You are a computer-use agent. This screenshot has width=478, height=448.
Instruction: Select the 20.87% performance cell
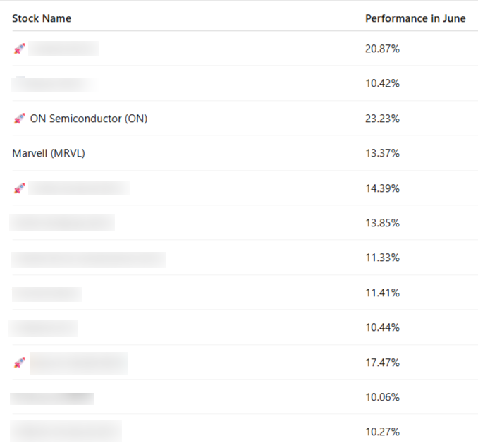[382, 49]
